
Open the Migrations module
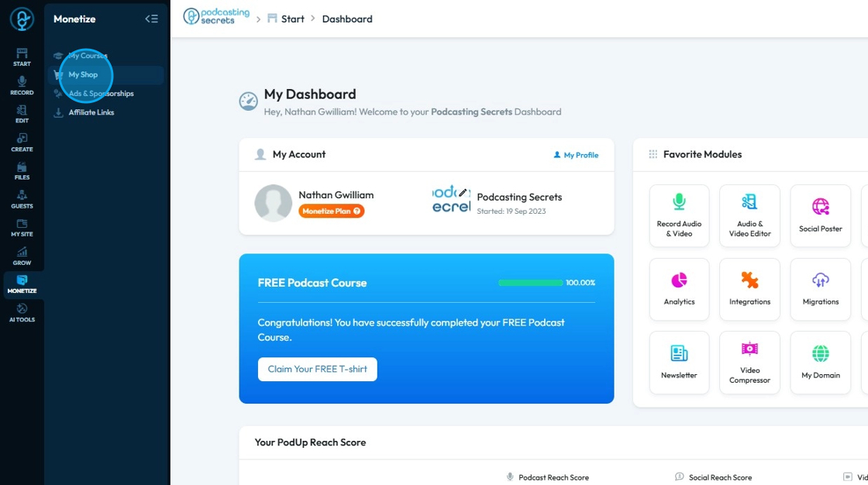(821, 289)
